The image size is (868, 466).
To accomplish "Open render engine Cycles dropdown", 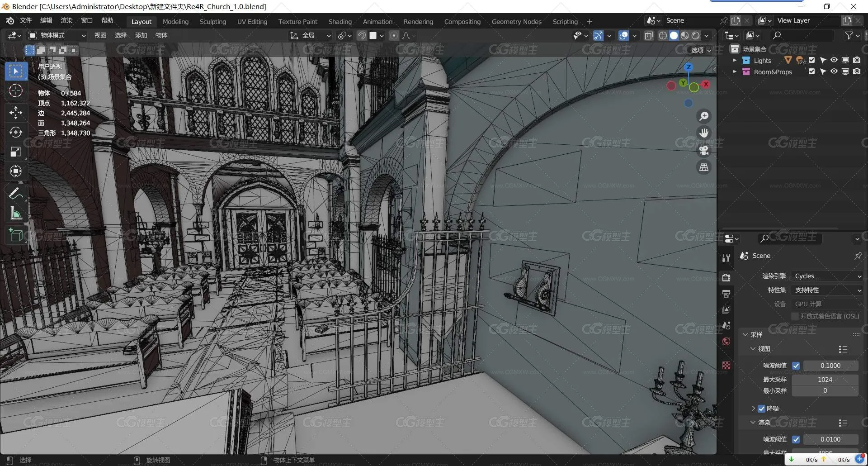I will 827,276.
